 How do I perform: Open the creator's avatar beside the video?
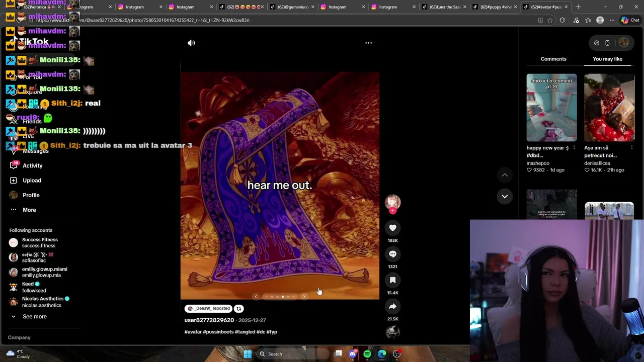pyautogui.click(x=392, y=202)
